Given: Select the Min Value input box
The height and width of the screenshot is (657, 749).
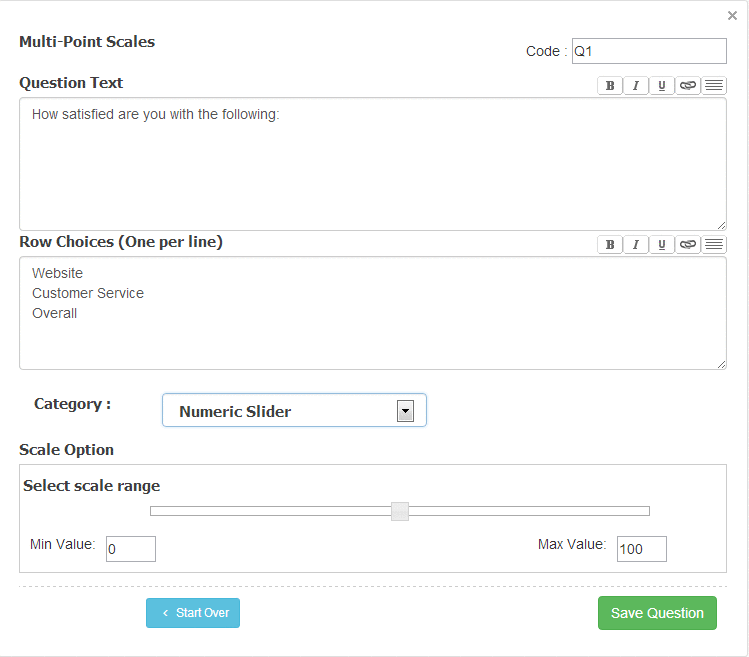Looking at the screenshot, I should (x=131, y=549).
